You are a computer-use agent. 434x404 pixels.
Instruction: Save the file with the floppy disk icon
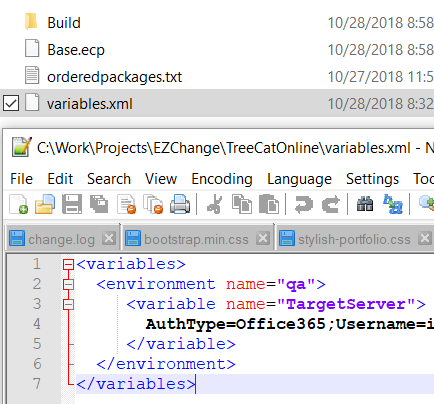pos(72,204)
